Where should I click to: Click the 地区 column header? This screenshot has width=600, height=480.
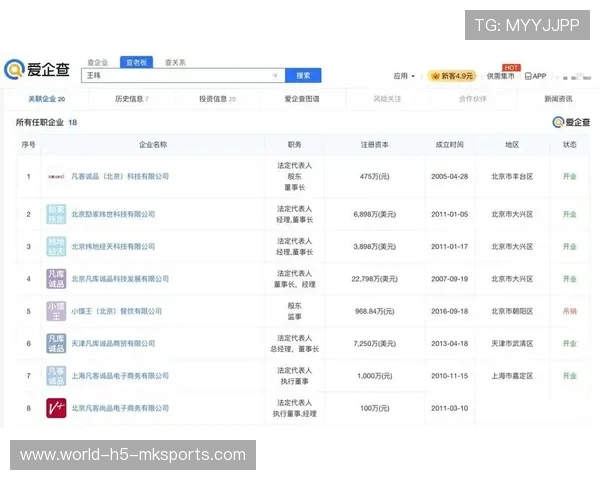tap(512, 144)
